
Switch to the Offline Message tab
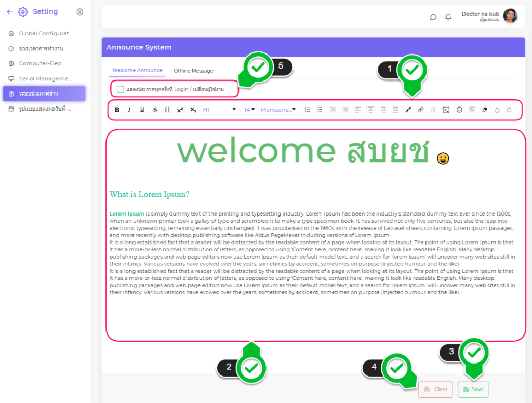(x=193, y=71)
